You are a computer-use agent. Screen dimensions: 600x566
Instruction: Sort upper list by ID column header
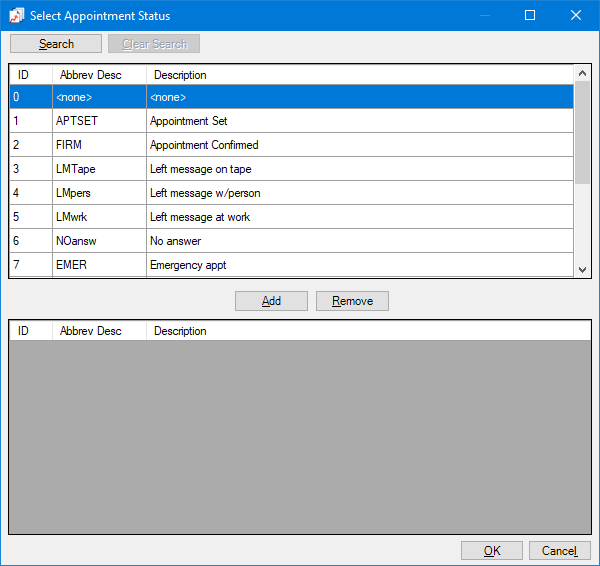(30, 75)
